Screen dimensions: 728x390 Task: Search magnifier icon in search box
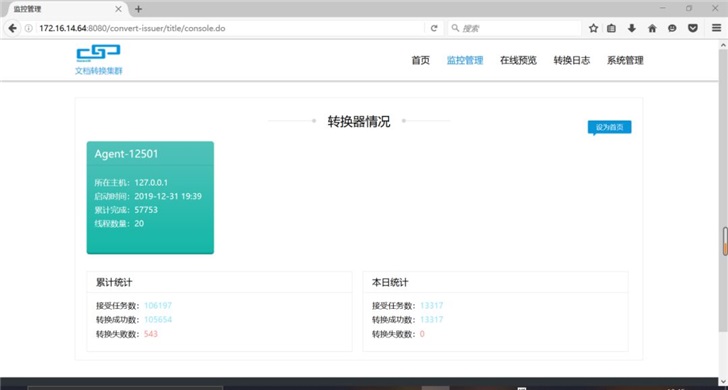[x=455, y=28]
